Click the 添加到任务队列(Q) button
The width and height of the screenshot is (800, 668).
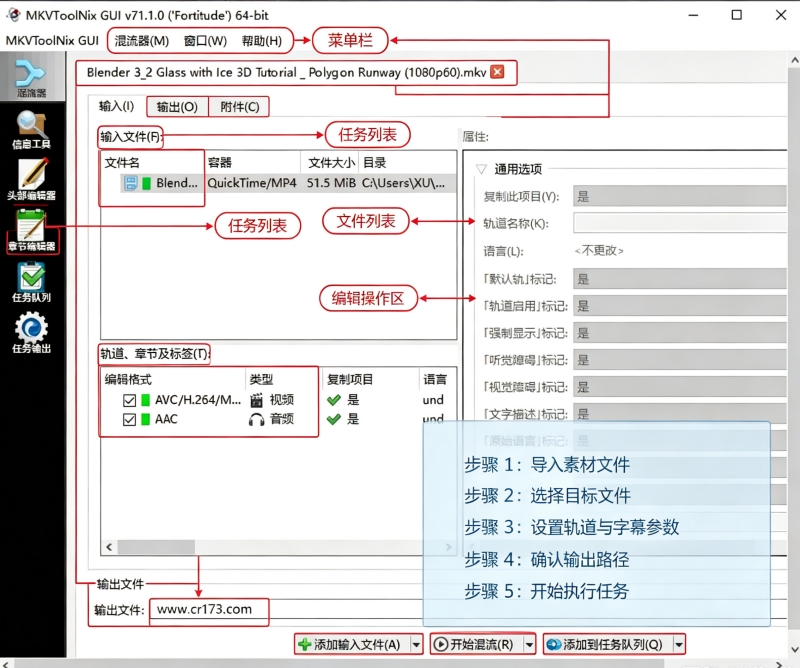click(x=608, y=645)
